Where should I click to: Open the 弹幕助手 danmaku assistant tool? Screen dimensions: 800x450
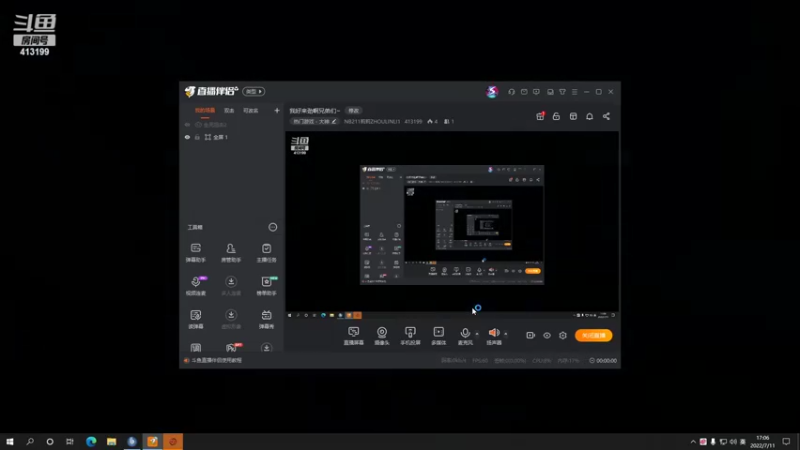(x=195, y=253)
